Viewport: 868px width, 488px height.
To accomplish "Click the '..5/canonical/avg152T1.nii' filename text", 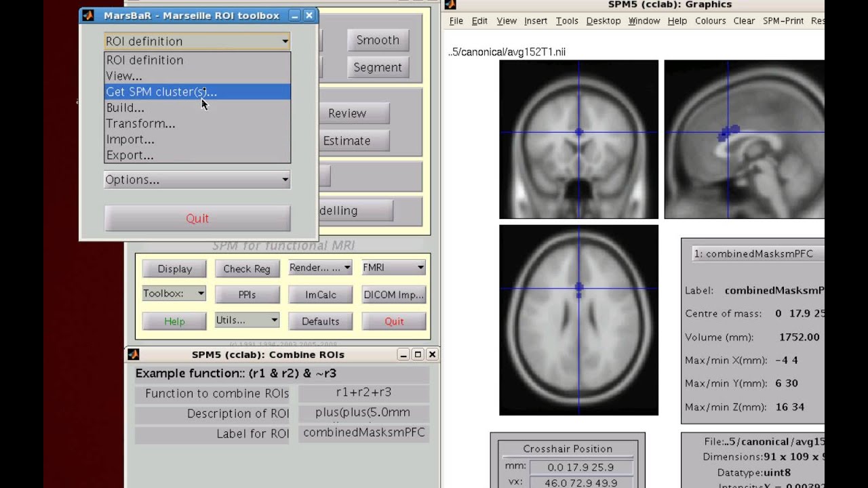I will (507, 52).
